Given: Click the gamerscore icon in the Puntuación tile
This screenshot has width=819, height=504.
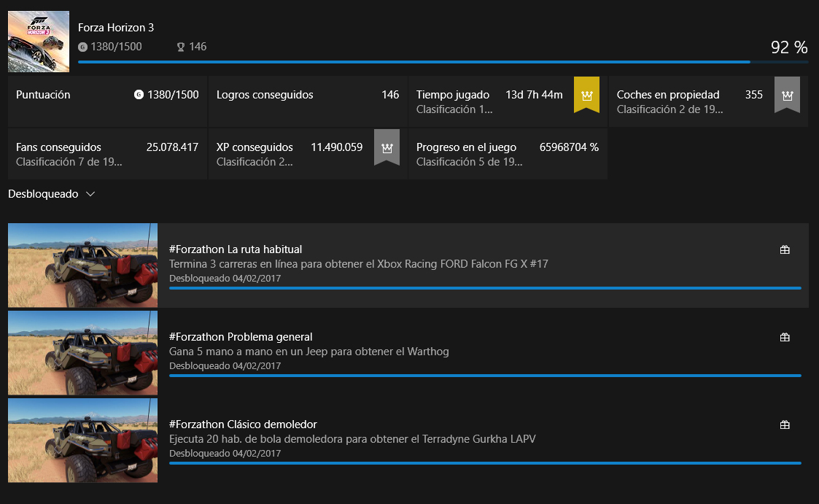Looking at the screenshot, I should click(139, 95).
